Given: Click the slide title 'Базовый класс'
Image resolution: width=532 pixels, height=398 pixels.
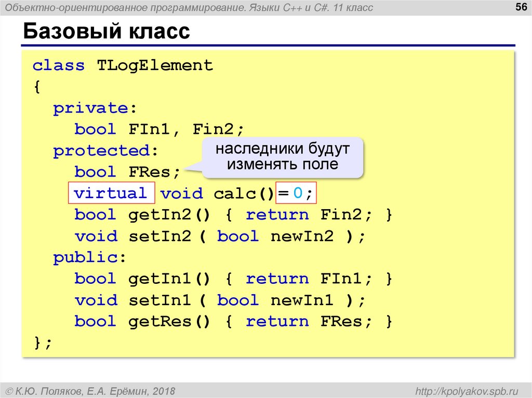Looking at the screenshot, I should coord(107,31).
